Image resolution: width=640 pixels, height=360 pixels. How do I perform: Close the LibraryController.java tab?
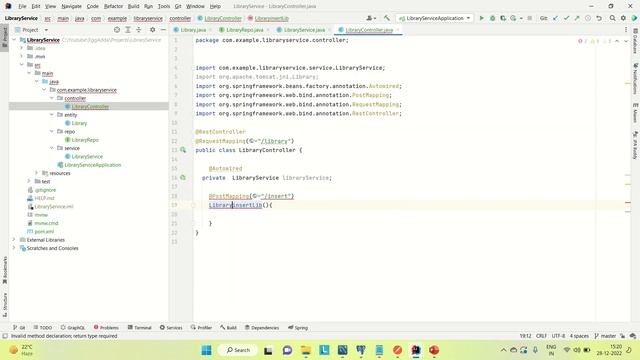tap(397, 30)
